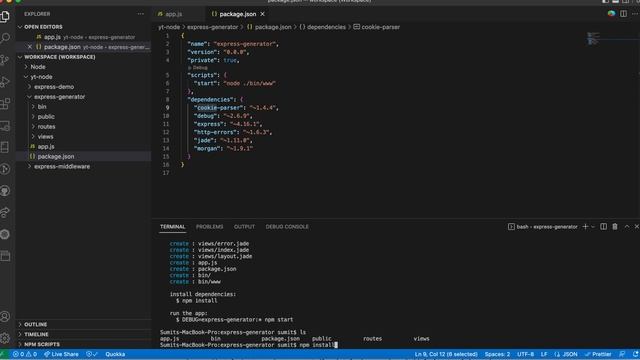Click cookie-parser in the breadcrumb
The height and width of the screenshot is (360, 640).
coord(380,27)
